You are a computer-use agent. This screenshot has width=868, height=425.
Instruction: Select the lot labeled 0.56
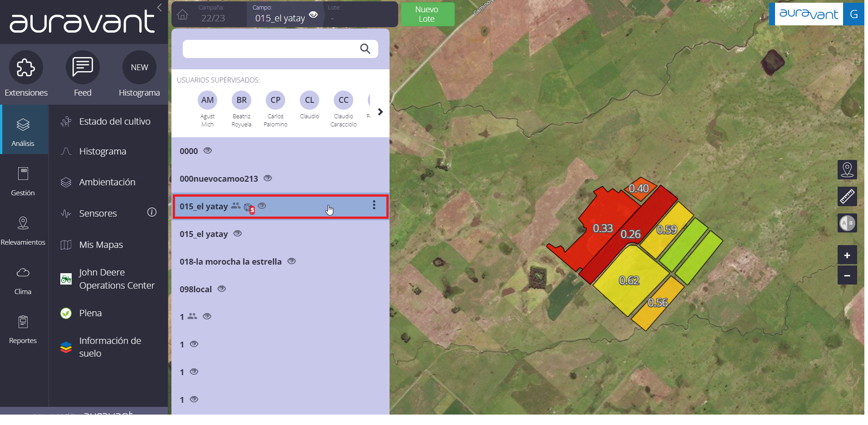point(658,303)
